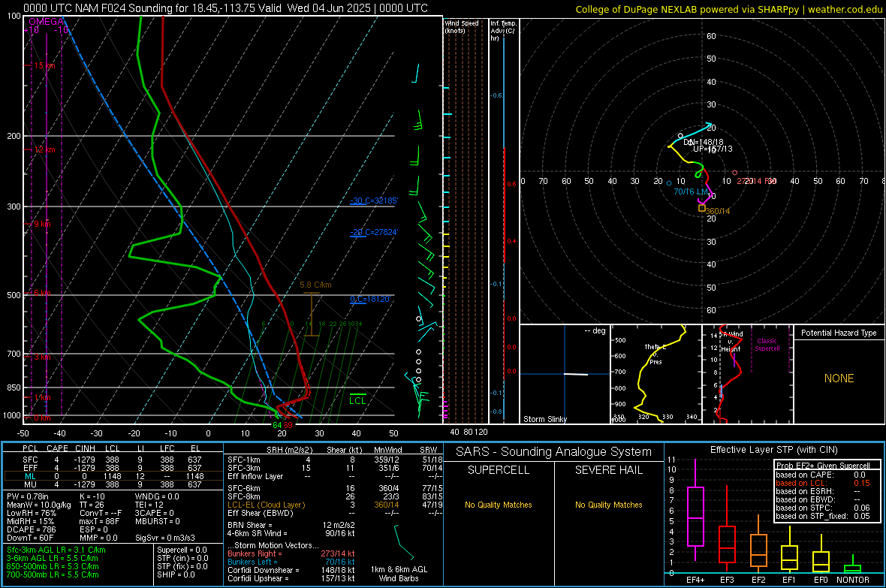Select the highlighted ML parcel row
Image resolution: width=886 pixels, height=588 pixels.
tap(113, 476)
